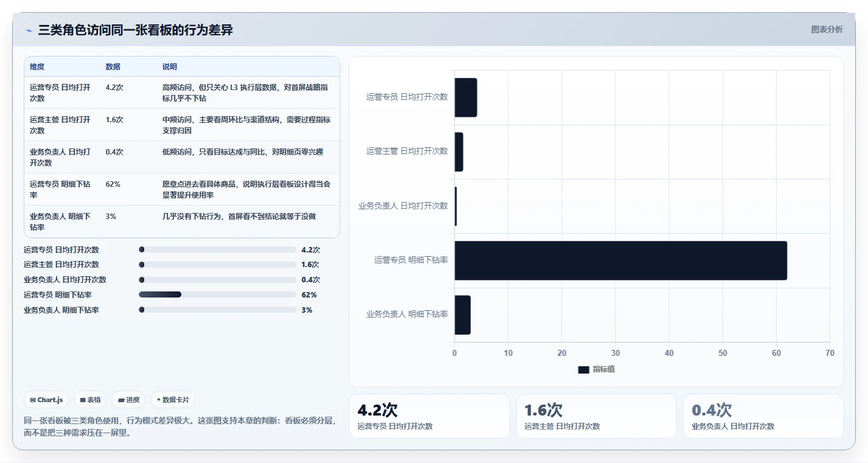Click the chart bar for 业务负责人 明细下钻率
Image resolution: width=868 pixels, height=463 pixels.
(x=463, y=315)
